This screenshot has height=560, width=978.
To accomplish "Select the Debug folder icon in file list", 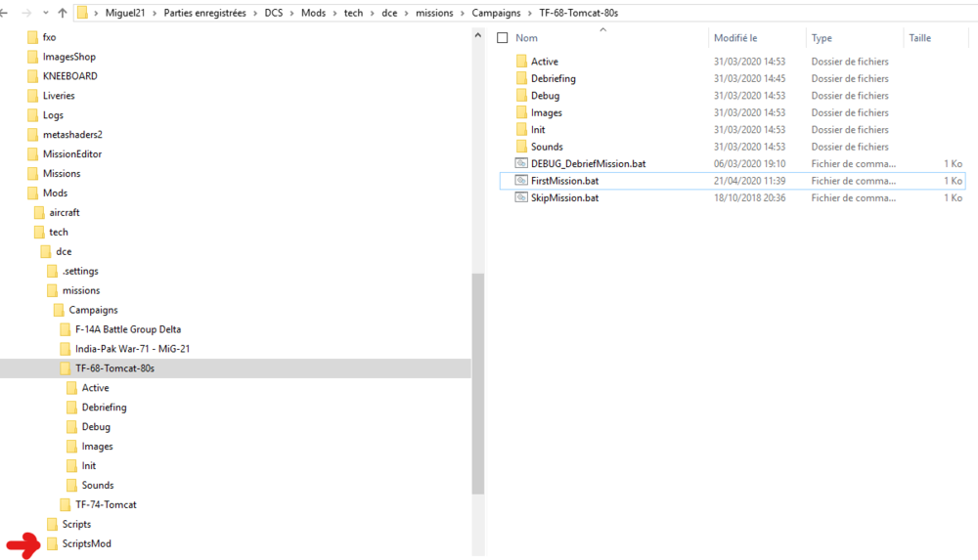I will tap(521, 96).
